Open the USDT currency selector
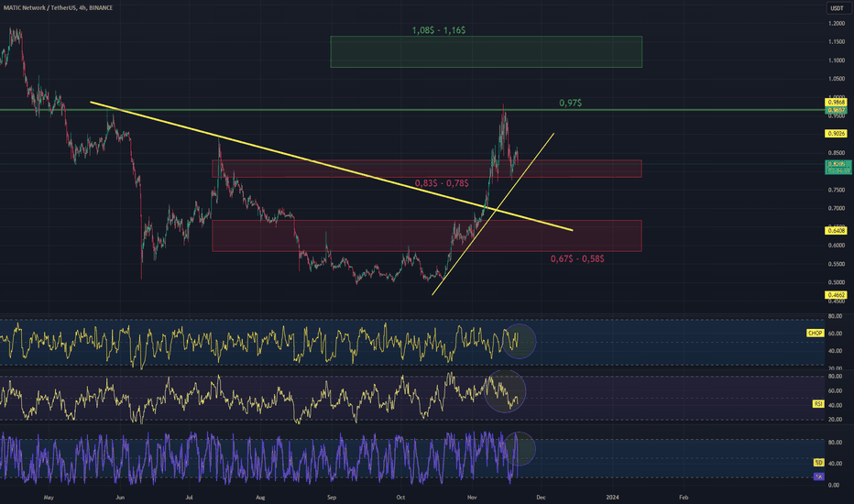 (x=836, y=8)
